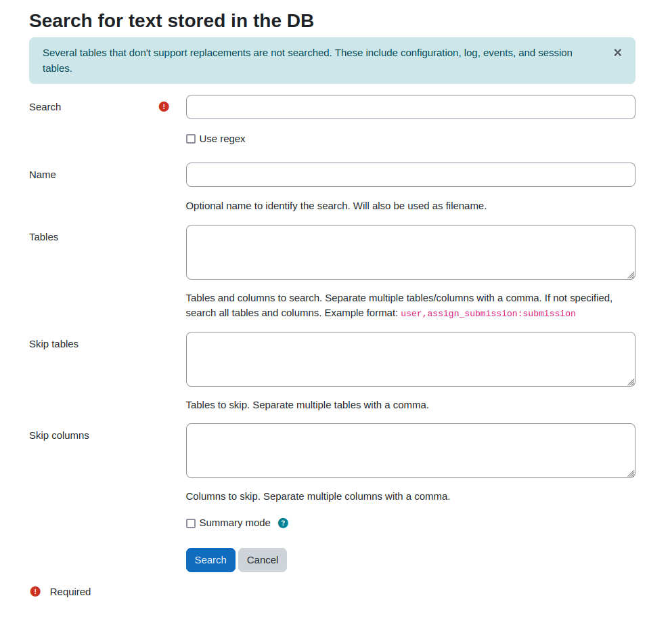The width and height of the screenshot is (670, 644).
Task: Click the Use regex label text
Action: pos(222,139)
